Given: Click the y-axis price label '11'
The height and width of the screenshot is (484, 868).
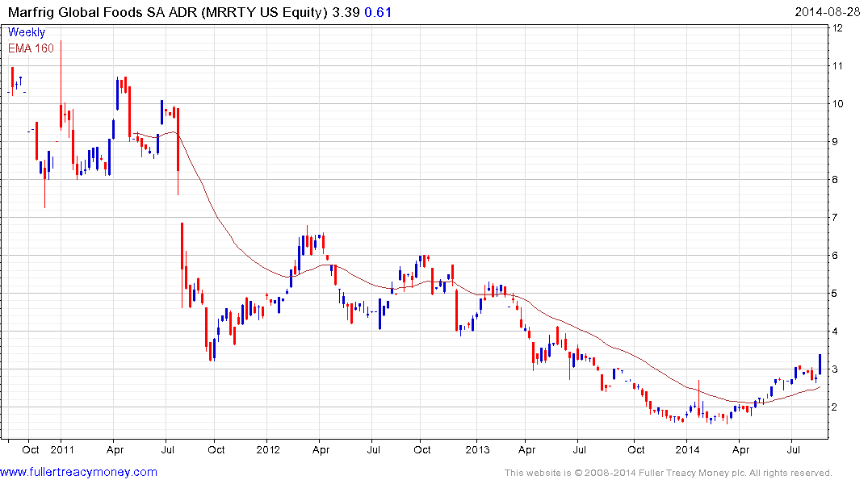Looking at the screenshot, I should pyautogui.click(x=837, y=66).
